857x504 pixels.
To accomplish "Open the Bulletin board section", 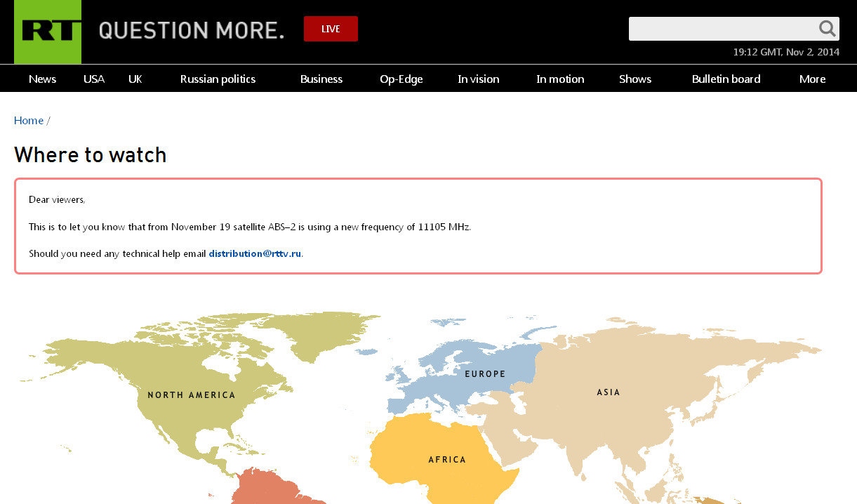I will tap(726, 79).
